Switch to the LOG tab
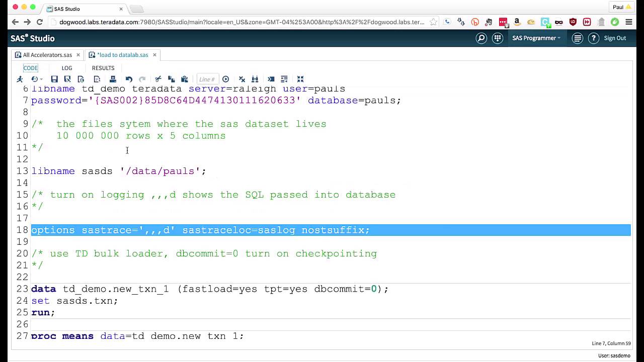This screenshot has height=362, width=644. tap(67, 68)
